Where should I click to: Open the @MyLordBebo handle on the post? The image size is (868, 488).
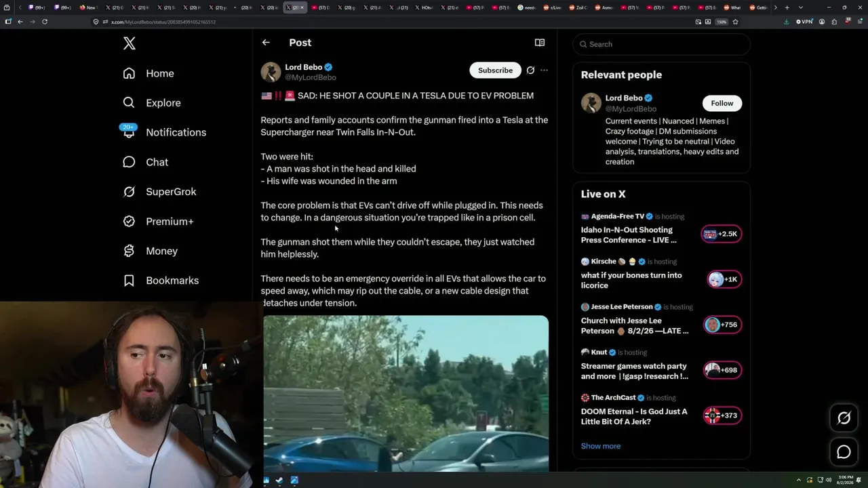pos(311,78)
